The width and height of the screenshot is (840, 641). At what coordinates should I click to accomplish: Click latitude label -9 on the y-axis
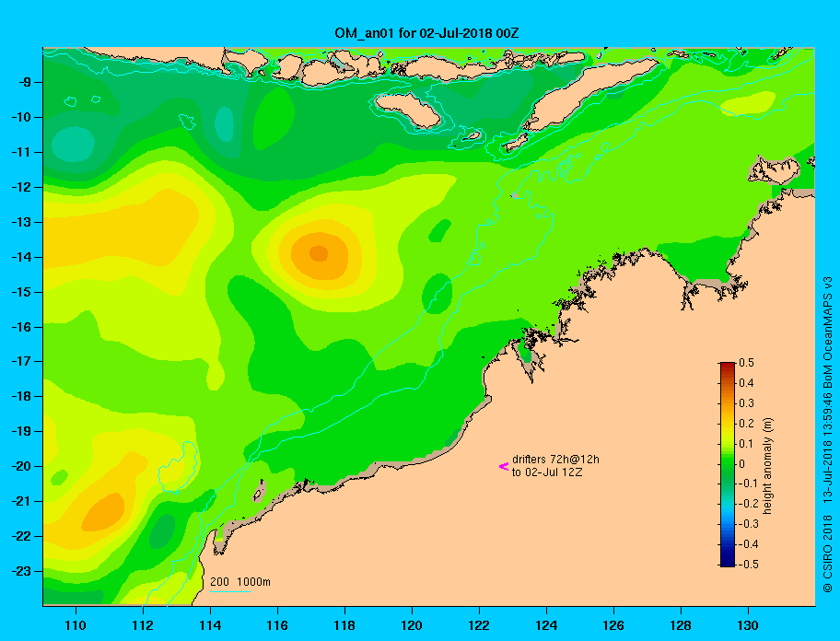point(26,83)
